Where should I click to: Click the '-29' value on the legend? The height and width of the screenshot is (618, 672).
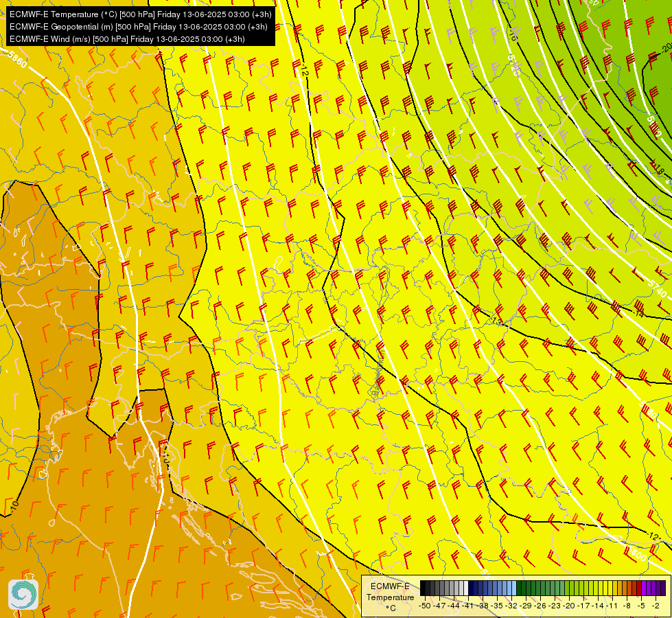point(526,606)
